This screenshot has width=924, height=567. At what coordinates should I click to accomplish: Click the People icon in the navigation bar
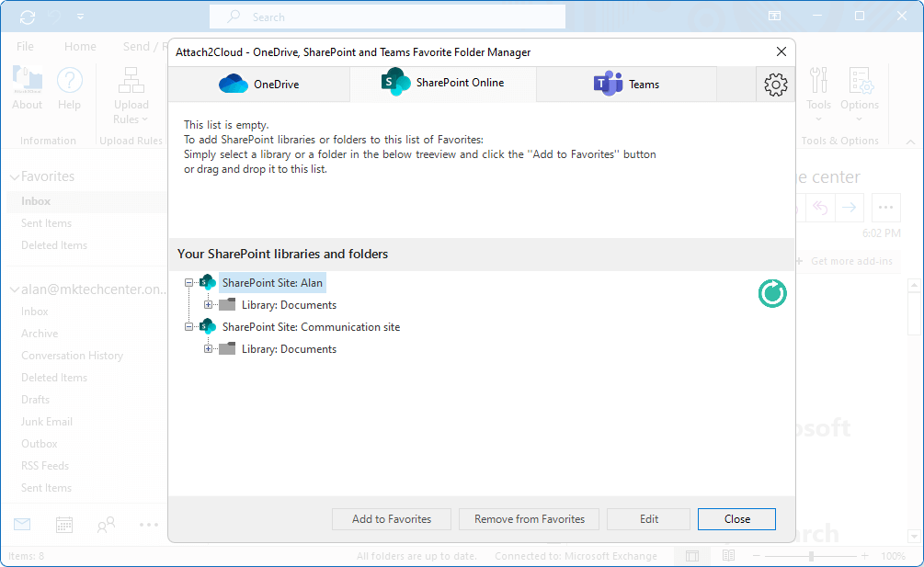pos(105,524)
